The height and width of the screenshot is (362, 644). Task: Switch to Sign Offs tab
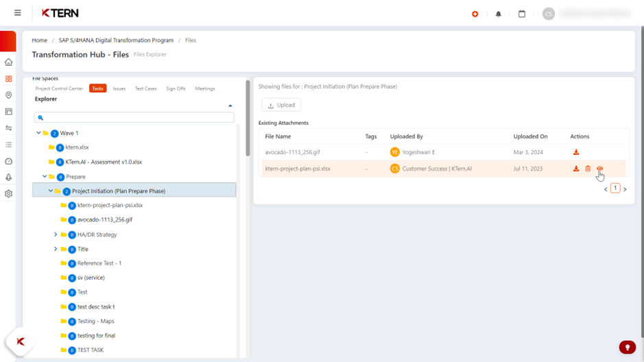coord(176,88)
